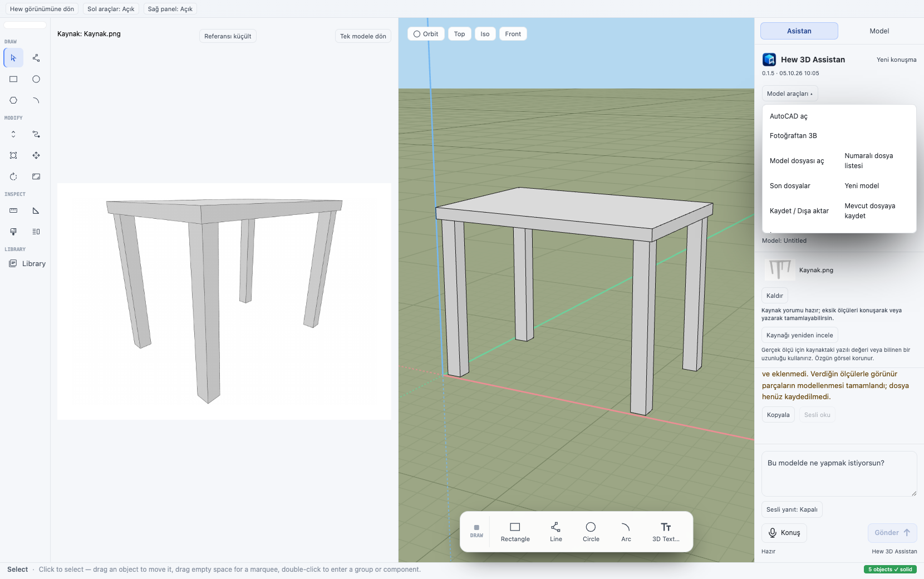924x579 pixels.
Task: Click Tek modele dön button
Action: [363, 36]
